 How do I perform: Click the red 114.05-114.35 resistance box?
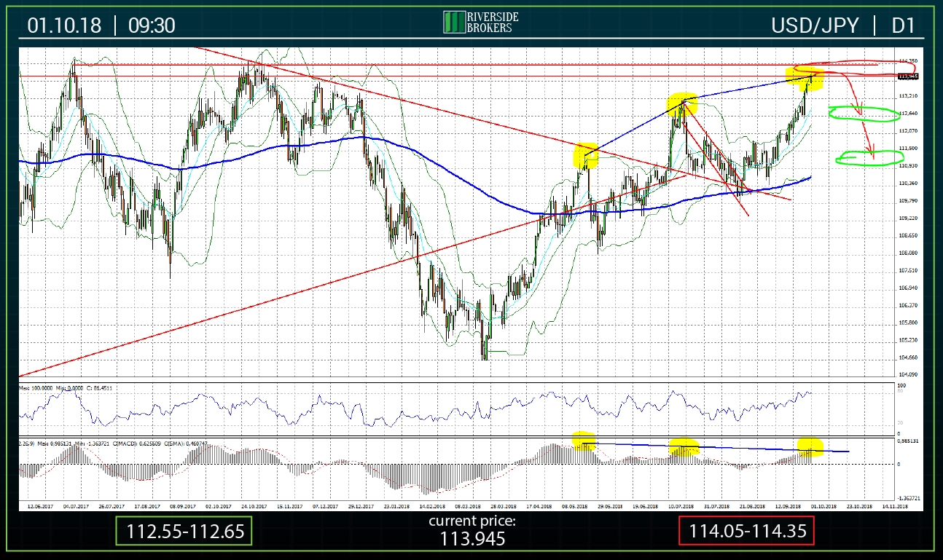(746, 531)
